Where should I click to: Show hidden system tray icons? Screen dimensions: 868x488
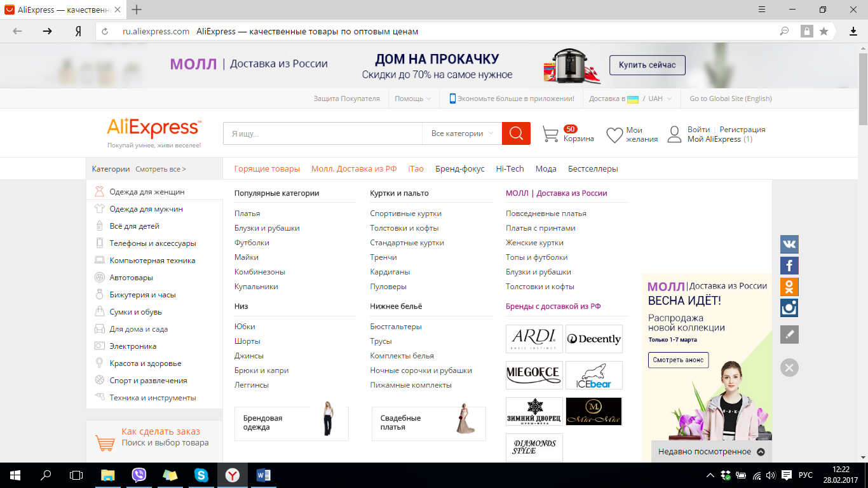pos(710,475)
